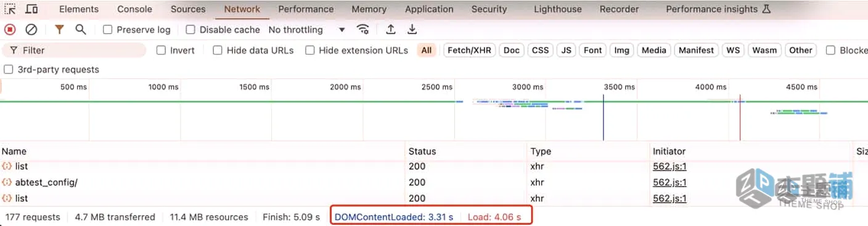Screen dimensions: 868x226
Task: Select the abtest_config/ request row
Action: [434, 182]
